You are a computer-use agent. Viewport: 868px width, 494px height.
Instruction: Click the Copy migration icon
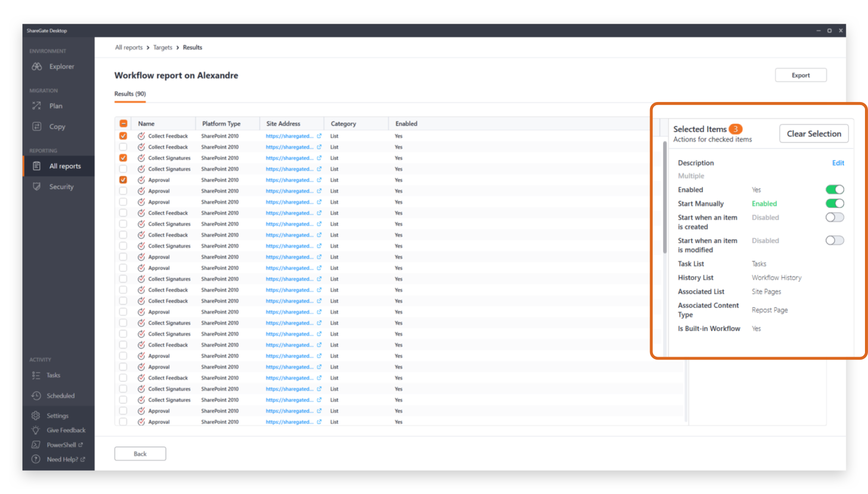point(37,127)
